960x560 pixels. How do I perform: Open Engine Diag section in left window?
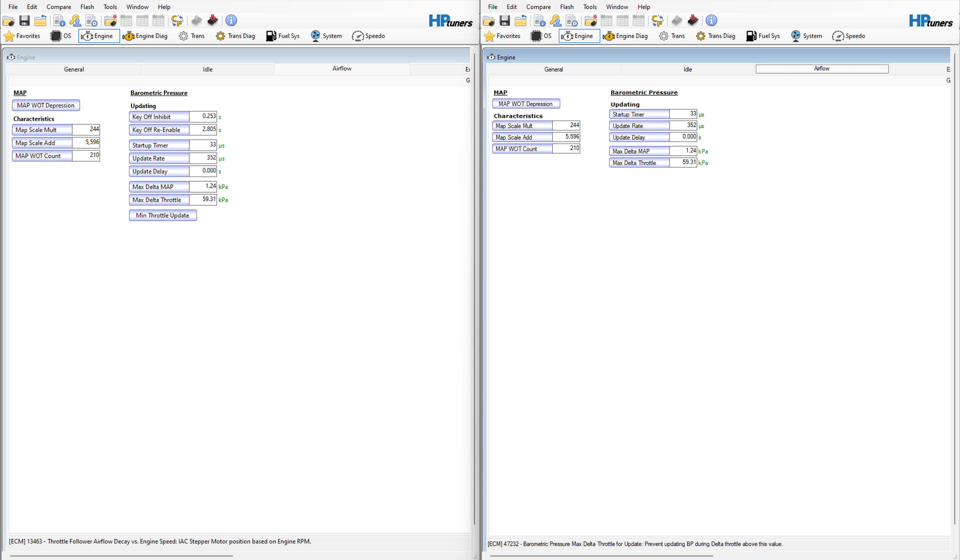(145, 36)
